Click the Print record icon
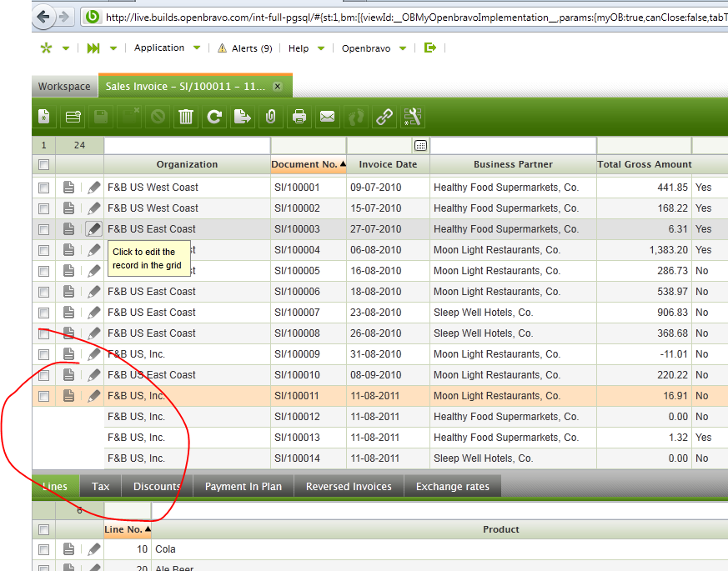 pyautogui.click(x=299, y=118)
